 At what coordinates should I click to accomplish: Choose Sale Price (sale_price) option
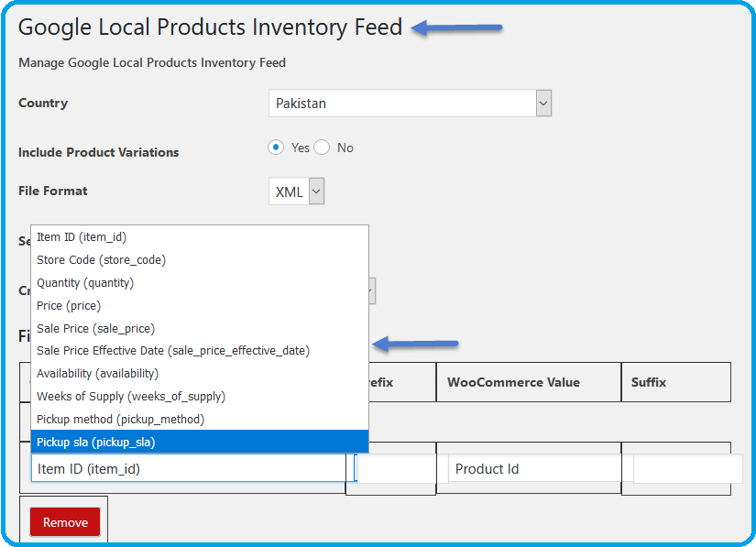200,329
